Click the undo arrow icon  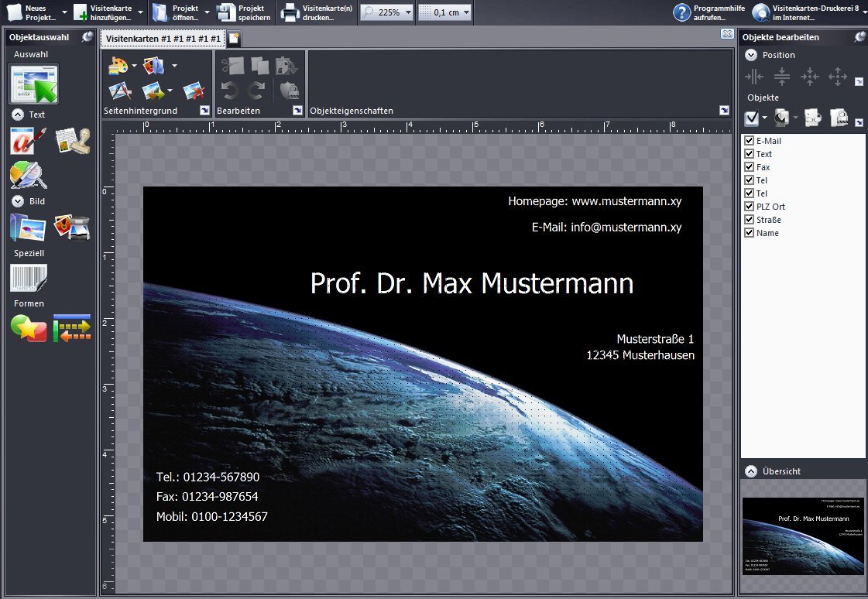tap(230, 90)
